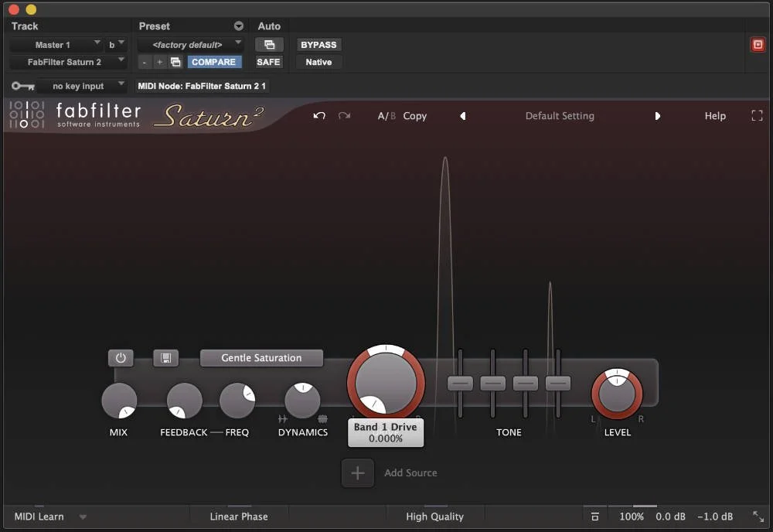This screenshot has height=532, width=773.
Task: Open the Preset menu round arrow
Action: [239, 26]
